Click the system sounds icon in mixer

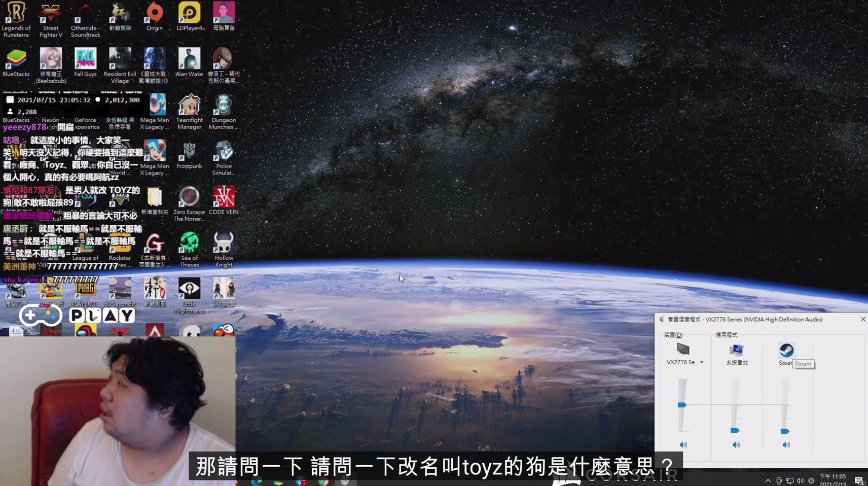point(736,350)
